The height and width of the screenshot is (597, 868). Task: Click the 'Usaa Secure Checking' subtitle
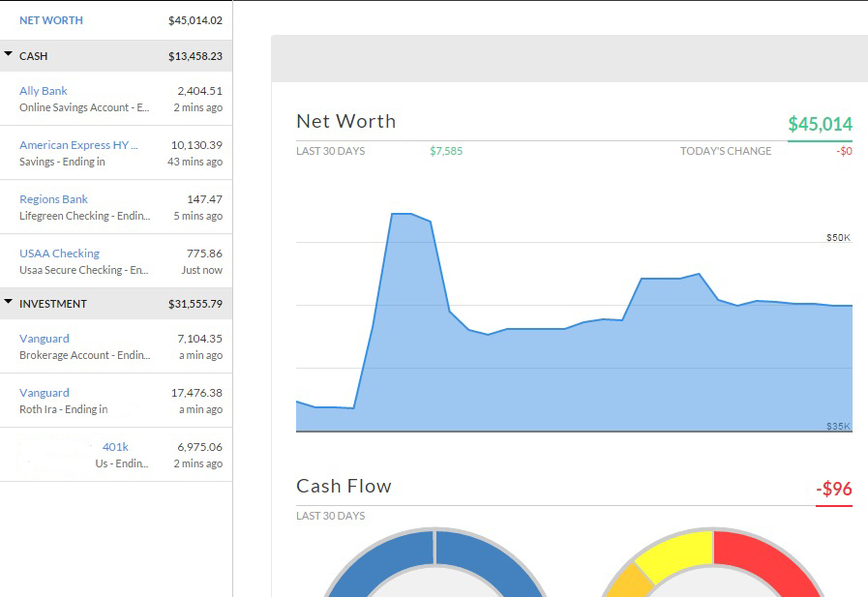coord(83,270)
